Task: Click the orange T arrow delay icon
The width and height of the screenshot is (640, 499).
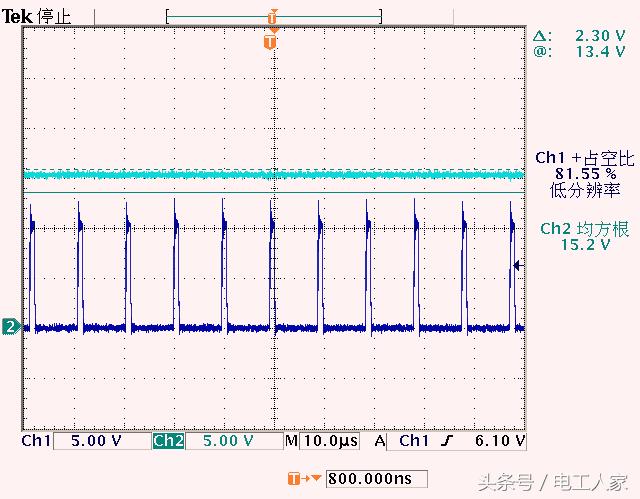Action: click(304, 478)
